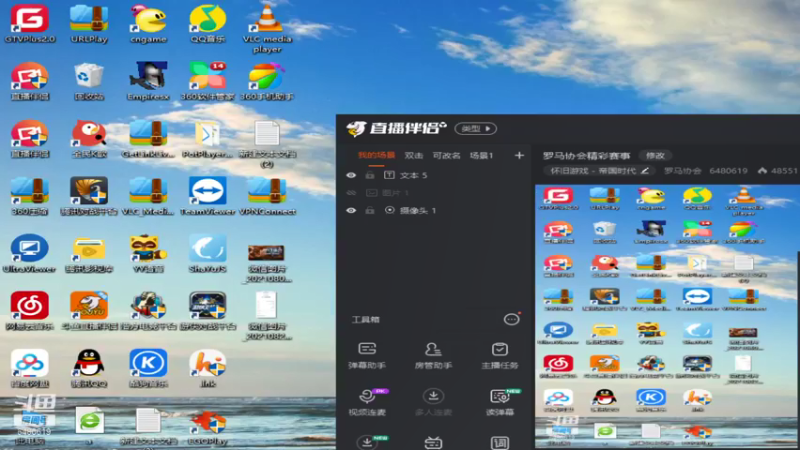Toggle visibility of 文本 5 source
The width and height of the screenshot is (800, 450).
(x=351, y=175)
